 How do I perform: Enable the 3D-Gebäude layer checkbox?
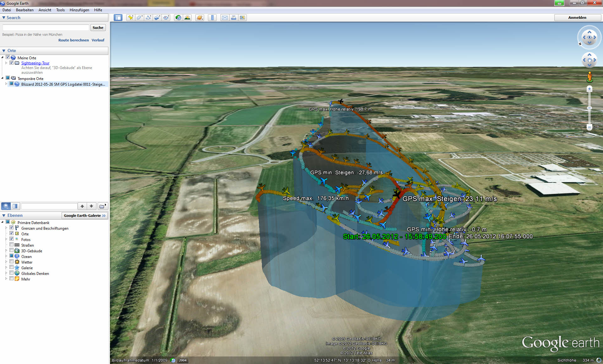coord(11,250)
